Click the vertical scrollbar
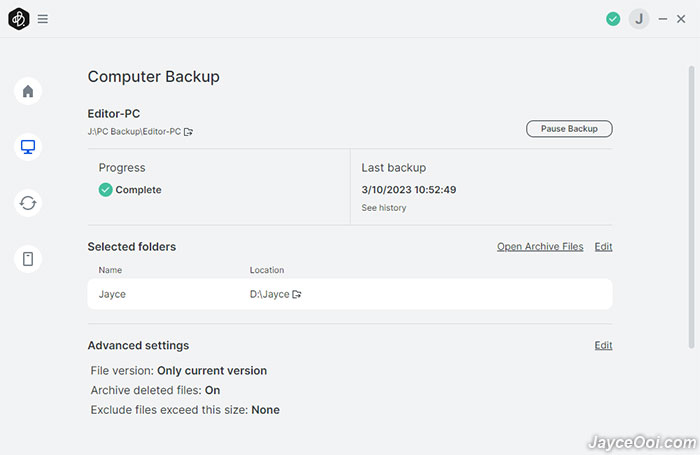Image resolution: width=700 pixels, height=455 pixels. click(691, 207)
